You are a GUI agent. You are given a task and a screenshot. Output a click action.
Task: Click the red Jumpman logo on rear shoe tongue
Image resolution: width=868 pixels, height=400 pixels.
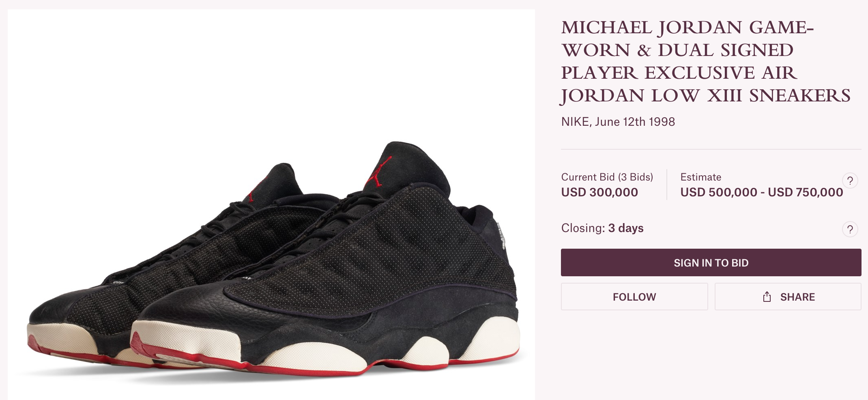(256, 190)
